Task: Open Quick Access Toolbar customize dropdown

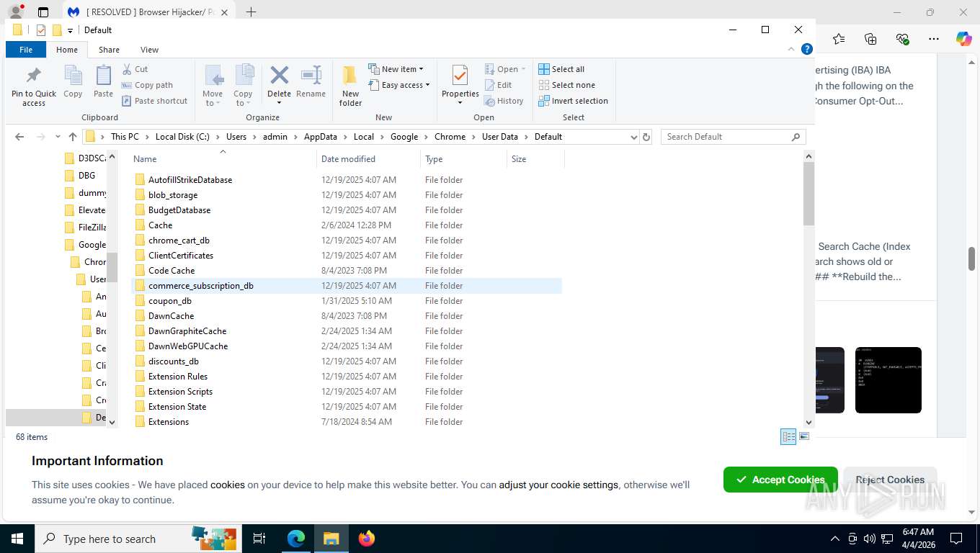Action: pyautogui.click(x=70, y=30)
